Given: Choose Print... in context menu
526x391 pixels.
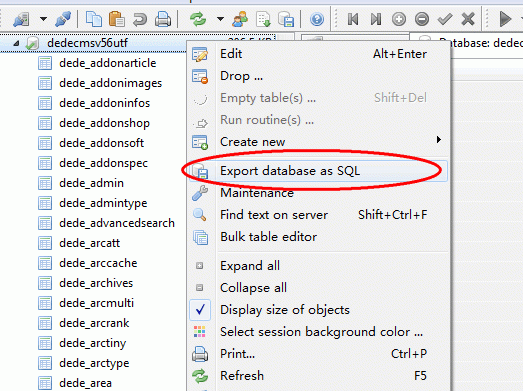Looking at the screenshot, I should [318, 354].
